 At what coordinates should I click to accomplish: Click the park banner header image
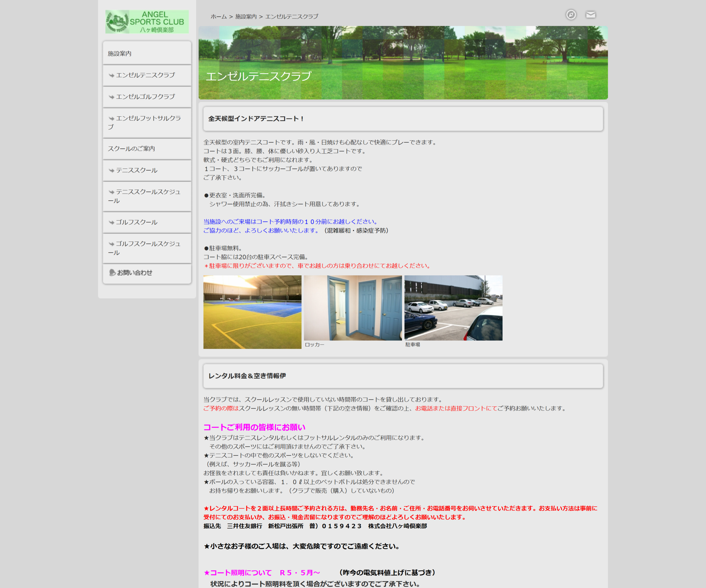pyautogui.click(x=403, y=63)
